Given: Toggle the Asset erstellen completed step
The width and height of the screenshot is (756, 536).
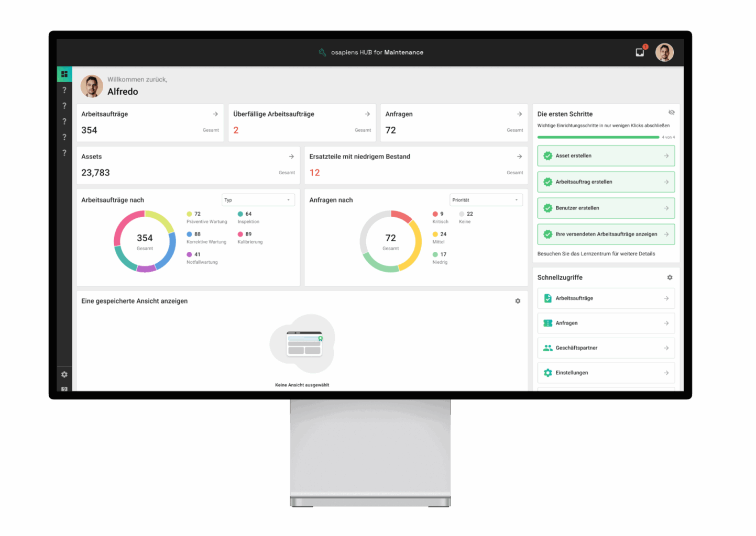Looking at the screenshot, I should click(x=548, y=156).
